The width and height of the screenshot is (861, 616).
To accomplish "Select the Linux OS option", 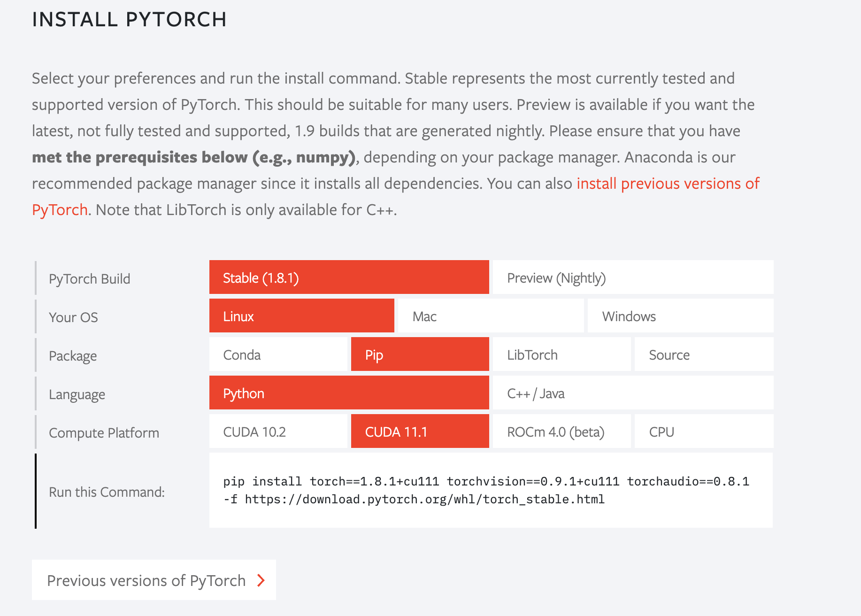I will [x=300, y=316].
